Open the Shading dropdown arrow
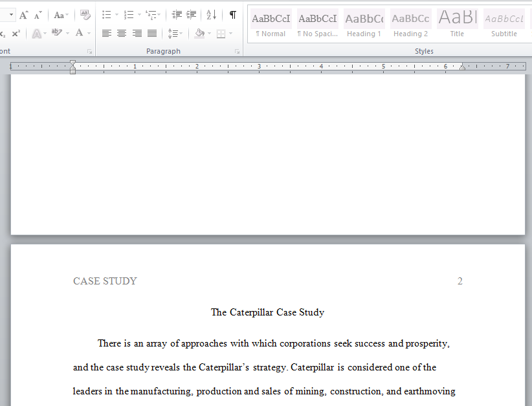Screen dimensions: 532x406 point(209,33)
